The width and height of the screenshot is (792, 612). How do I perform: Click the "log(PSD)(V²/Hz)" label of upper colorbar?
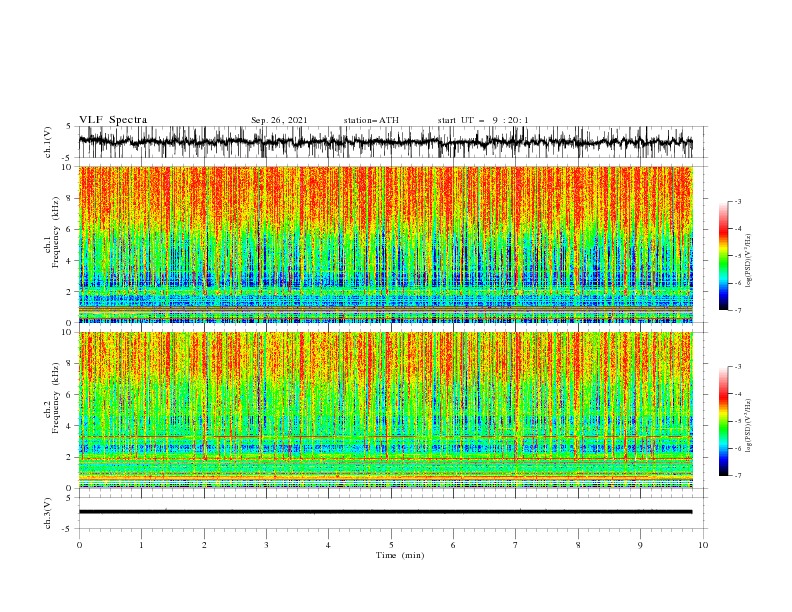pos(748,261)
